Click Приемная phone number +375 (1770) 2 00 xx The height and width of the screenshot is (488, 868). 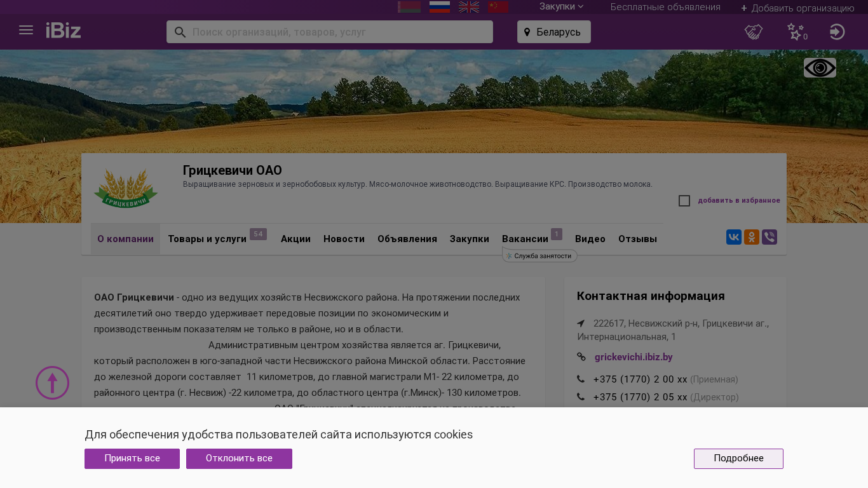pos(640,379)
